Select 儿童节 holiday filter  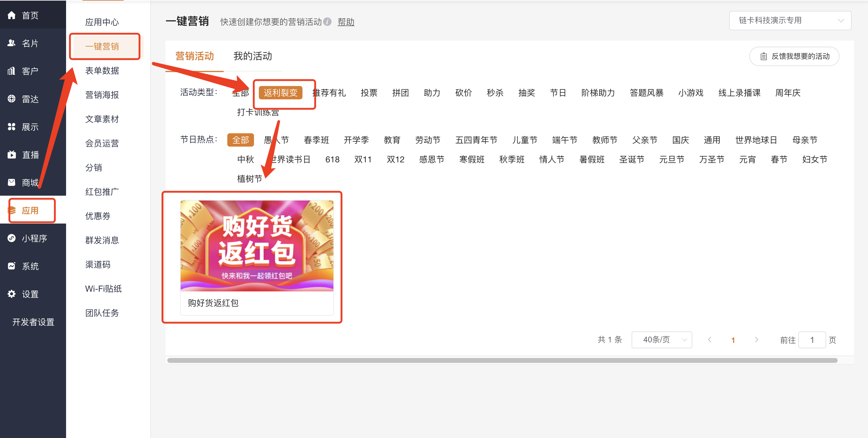pos(524,140)
